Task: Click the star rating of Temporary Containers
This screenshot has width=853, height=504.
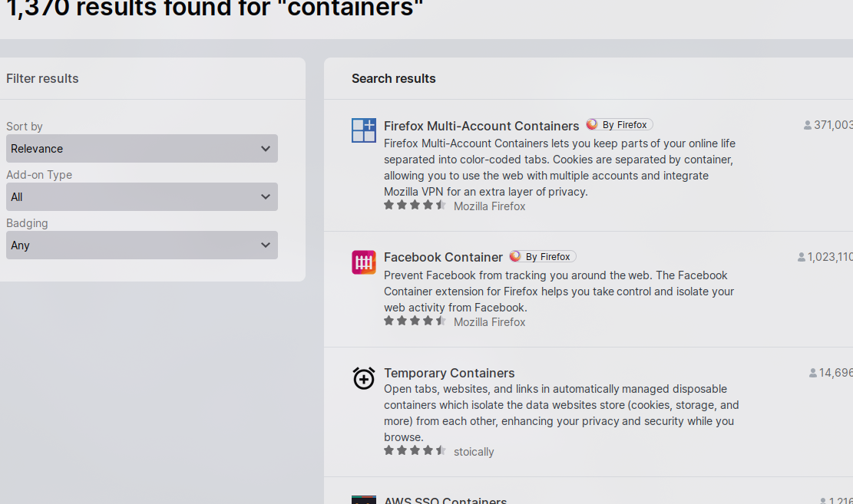Action: coord(415,451)
